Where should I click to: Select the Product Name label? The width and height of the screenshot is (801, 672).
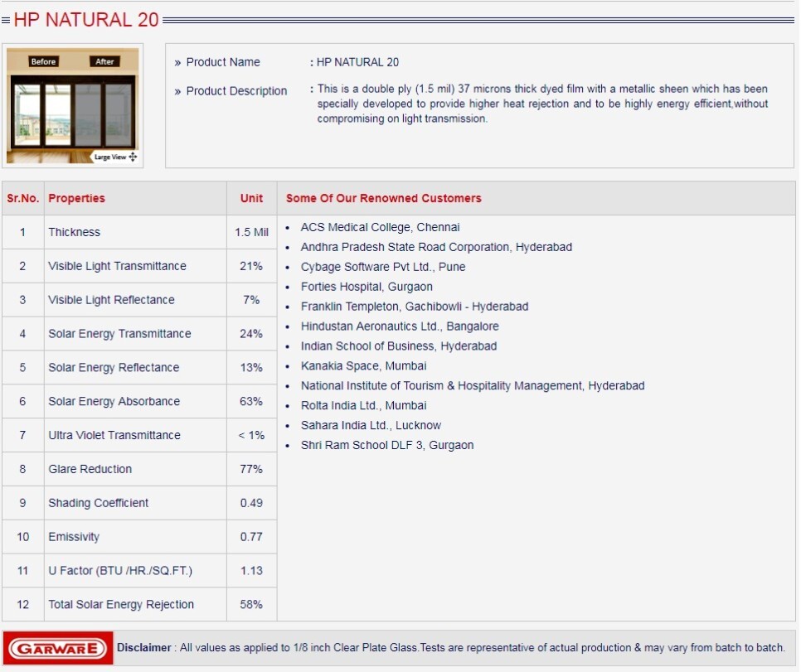coord(223,62)
